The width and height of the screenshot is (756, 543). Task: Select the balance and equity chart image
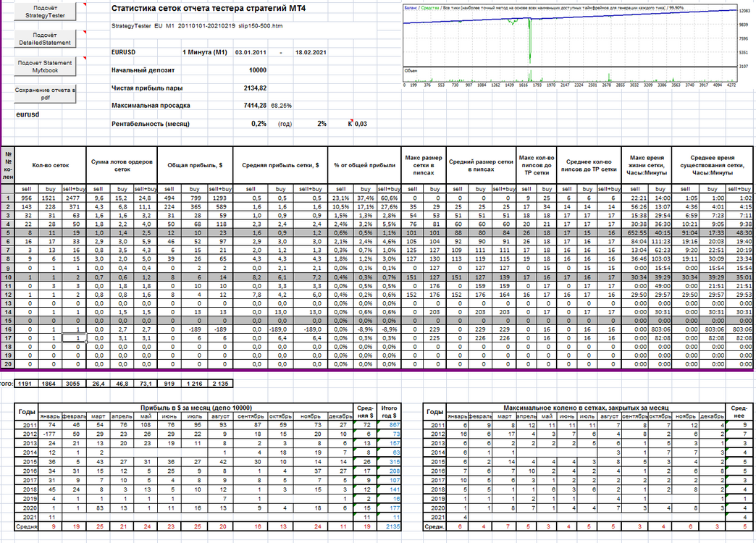pyautogui.click(x=576, y=46)
